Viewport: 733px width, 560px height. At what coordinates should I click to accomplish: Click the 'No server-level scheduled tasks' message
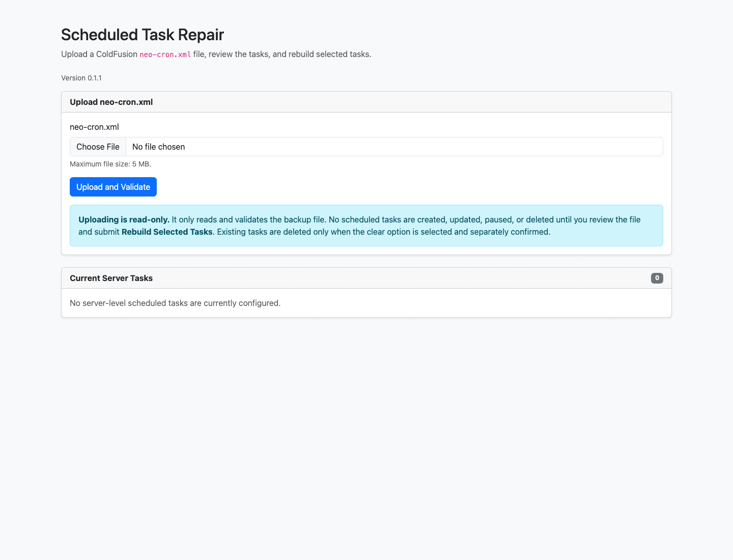175,303
